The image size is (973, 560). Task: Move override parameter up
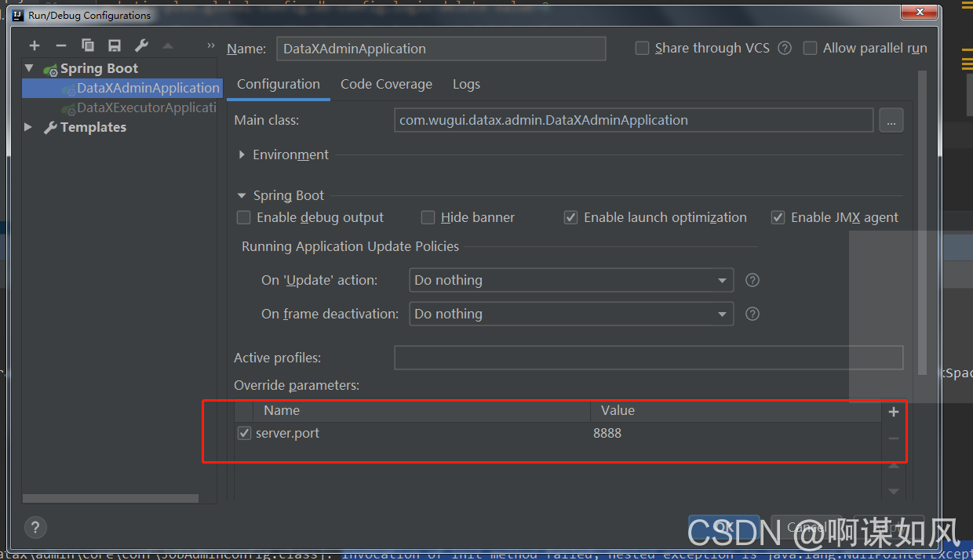[x=894, y=465]
